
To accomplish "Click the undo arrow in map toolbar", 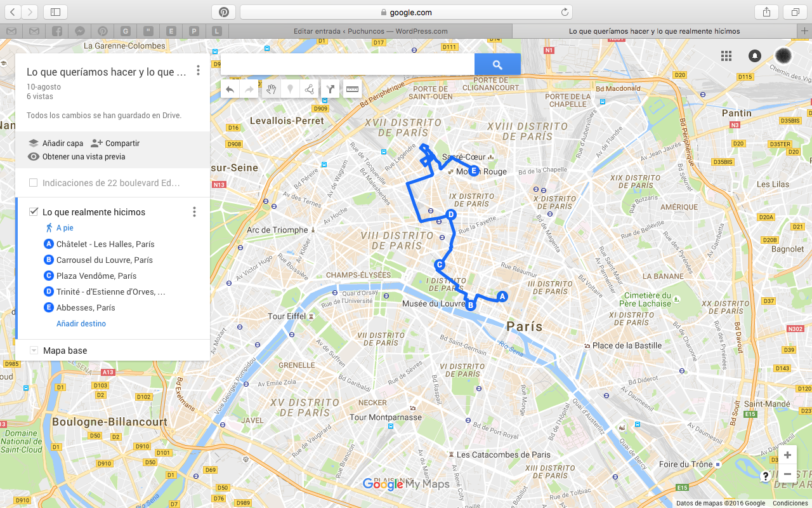I will click(x=230, y=90).
